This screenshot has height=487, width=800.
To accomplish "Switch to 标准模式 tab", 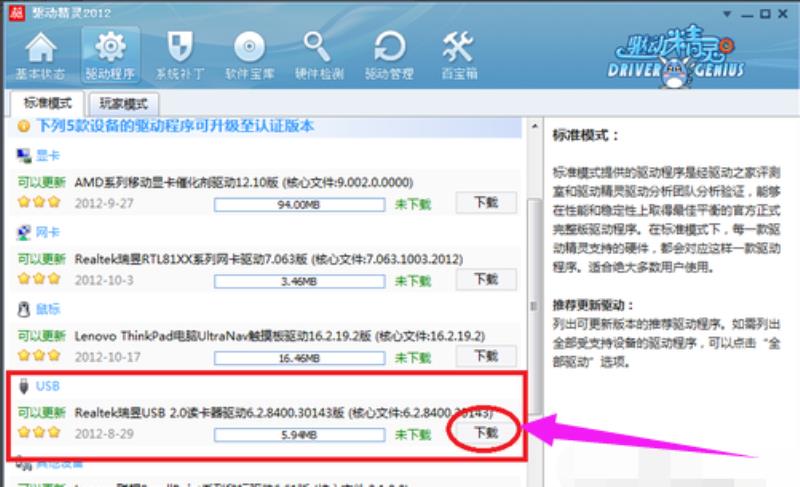I will coord(47,104).
